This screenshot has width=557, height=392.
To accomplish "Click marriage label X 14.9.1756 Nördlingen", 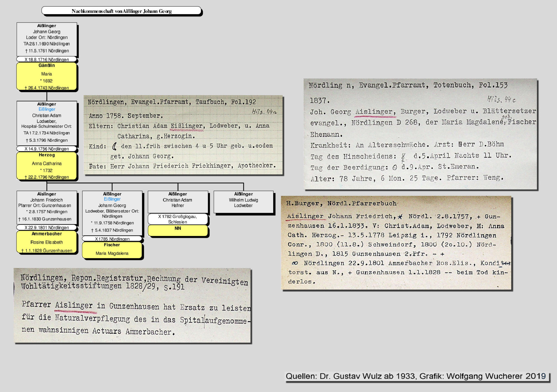I will tap(47, 149).
